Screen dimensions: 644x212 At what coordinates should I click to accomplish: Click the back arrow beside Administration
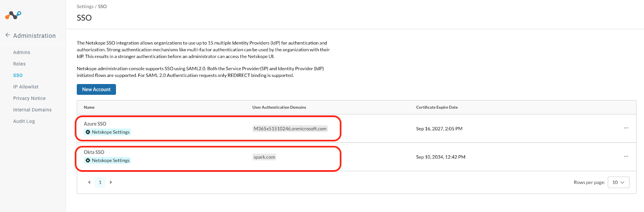coord(8,35)
